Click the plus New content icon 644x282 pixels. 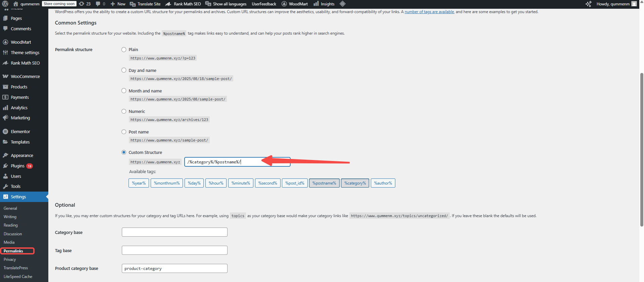pyautogui.click(x=113, y=4)
